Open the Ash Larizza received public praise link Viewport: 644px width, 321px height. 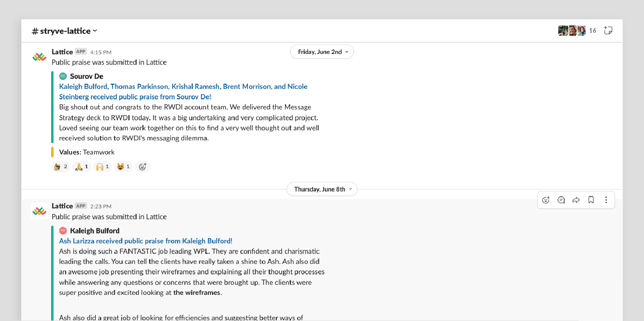[x=146, y=241]
